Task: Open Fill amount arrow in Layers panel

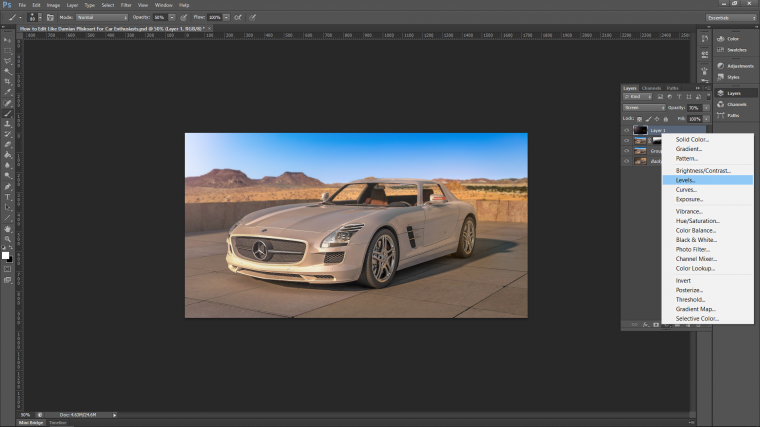Action: pyautogui.click(x=706, y=119)
